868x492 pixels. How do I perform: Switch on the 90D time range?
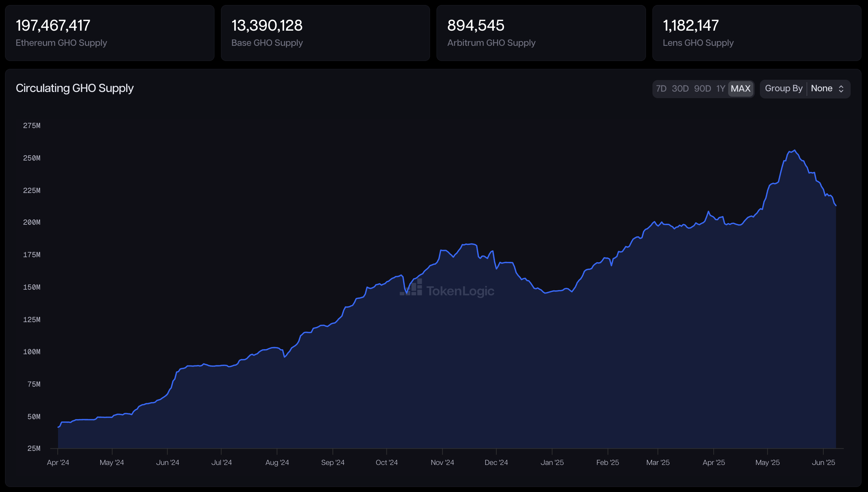(702, 88)
